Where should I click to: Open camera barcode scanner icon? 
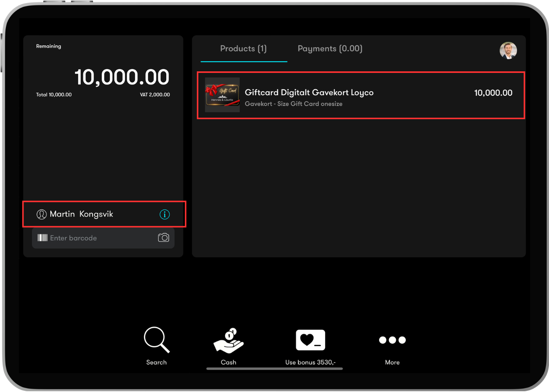164,238
